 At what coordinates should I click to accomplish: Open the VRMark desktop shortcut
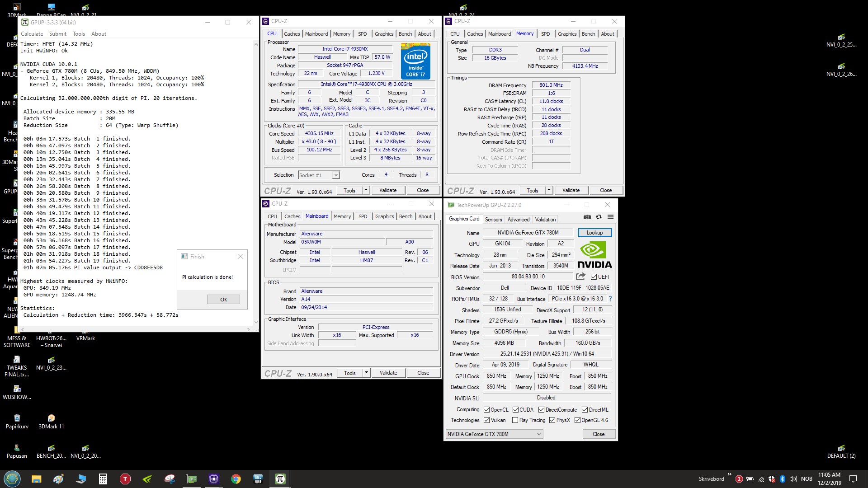click(x=85, y=338)
